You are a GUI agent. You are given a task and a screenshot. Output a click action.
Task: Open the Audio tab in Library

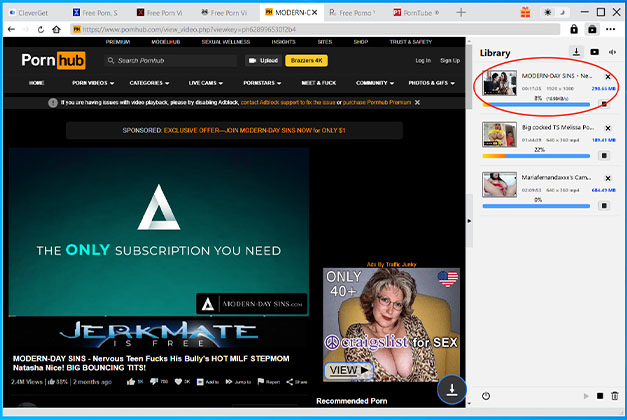(612, 52)
